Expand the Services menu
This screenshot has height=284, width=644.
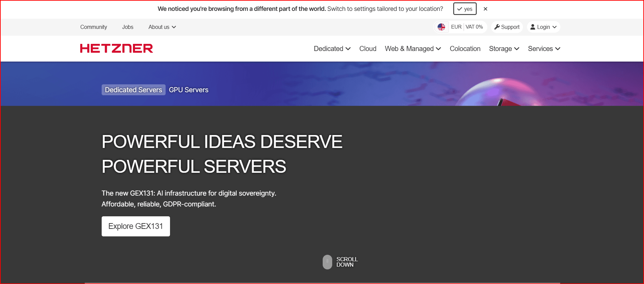click(x=544, y=49)
